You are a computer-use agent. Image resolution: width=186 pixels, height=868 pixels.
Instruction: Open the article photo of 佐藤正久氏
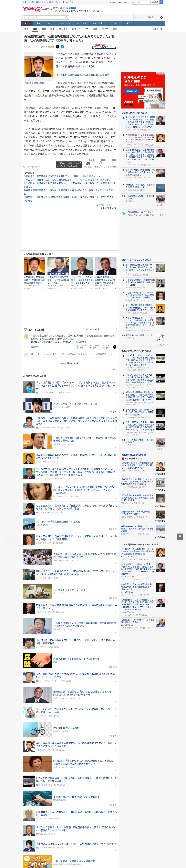click(x=39, y=66)
